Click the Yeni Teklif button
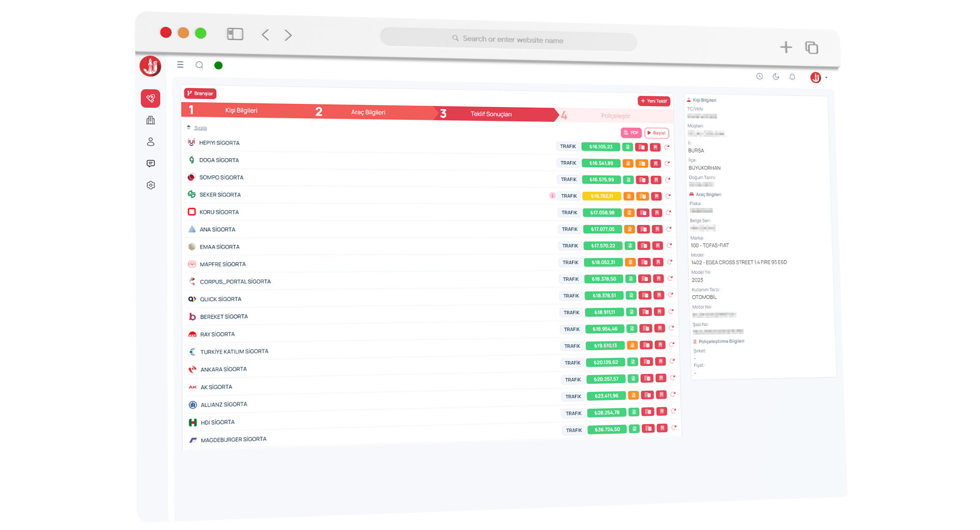Viewport: 980px width, 530px height. click(x=654, y=101)
